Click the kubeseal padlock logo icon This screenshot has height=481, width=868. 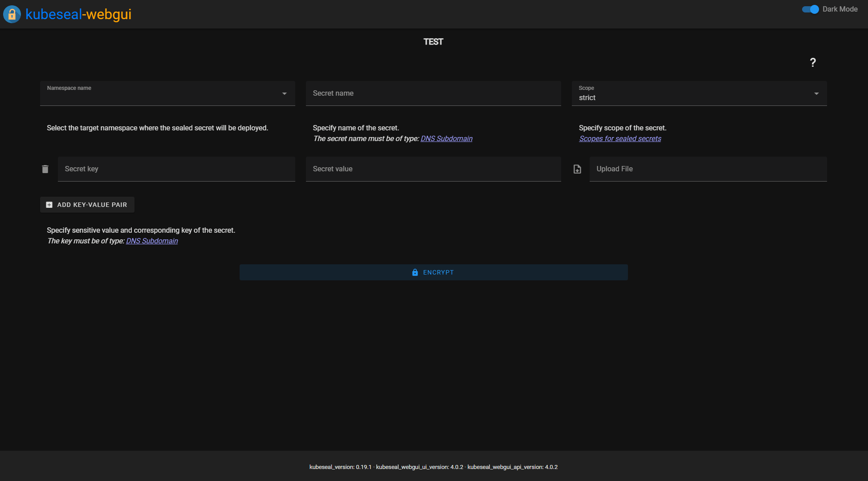(12, 14)
